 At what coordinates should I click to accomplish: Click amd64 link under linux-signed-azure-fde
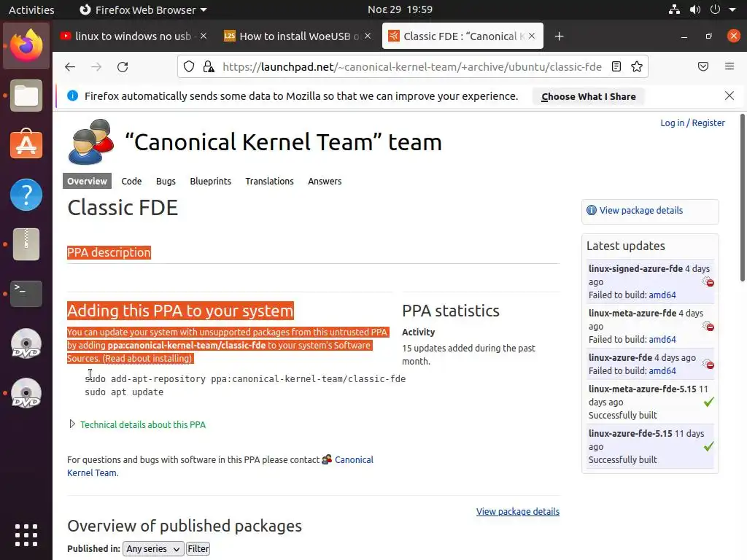pos(662,295)
